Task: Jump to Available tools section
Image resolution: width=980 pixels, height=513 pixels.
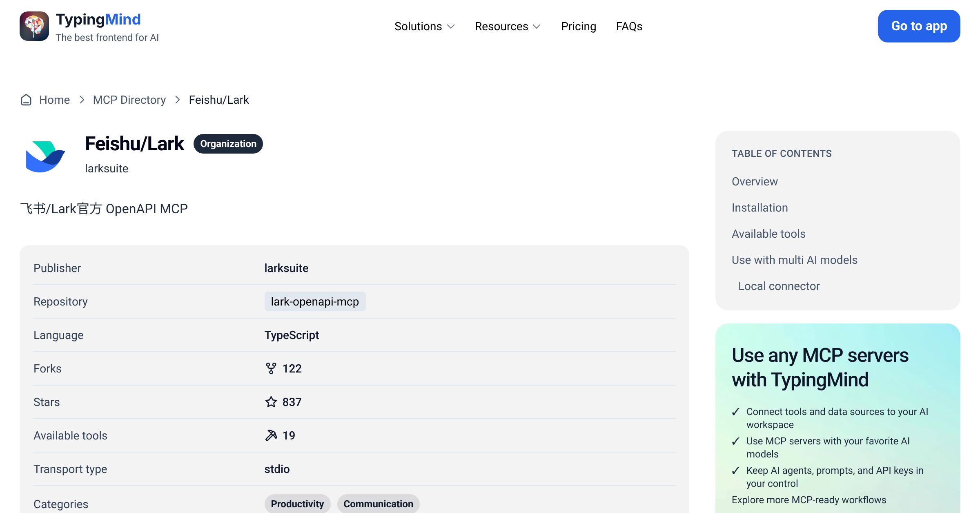Action: click(768, 234)
